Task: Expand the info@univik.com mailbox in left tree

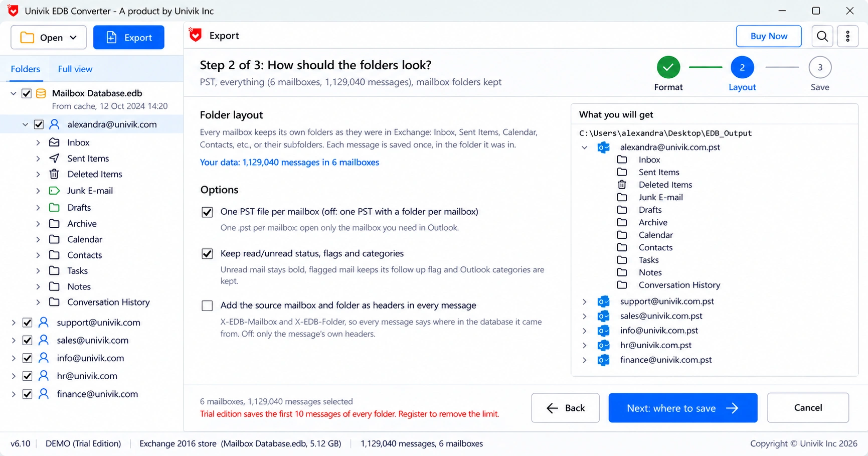Action: point(14,358)
